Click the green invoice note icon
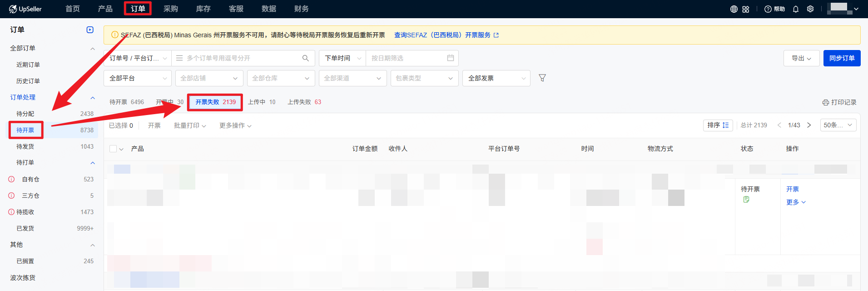The image size is (868, 291). coord(746,200)
